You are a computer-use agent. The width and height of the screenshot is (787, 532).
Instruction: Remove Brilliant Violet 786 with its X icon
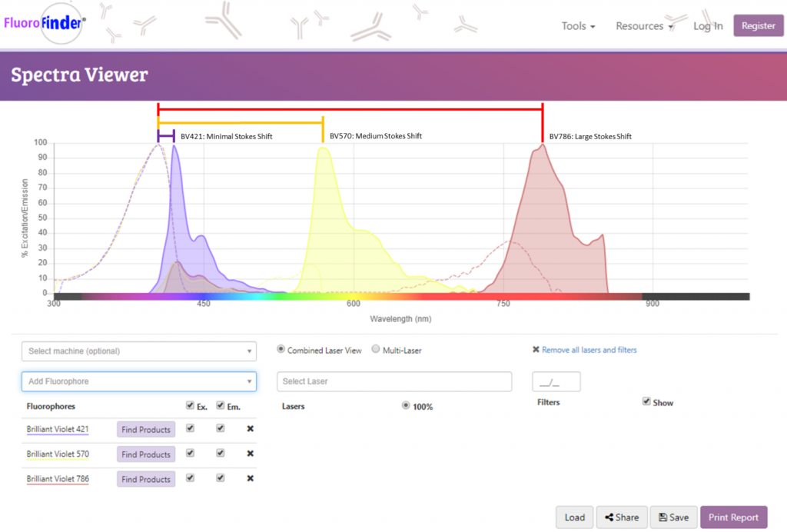click(250, 478)
